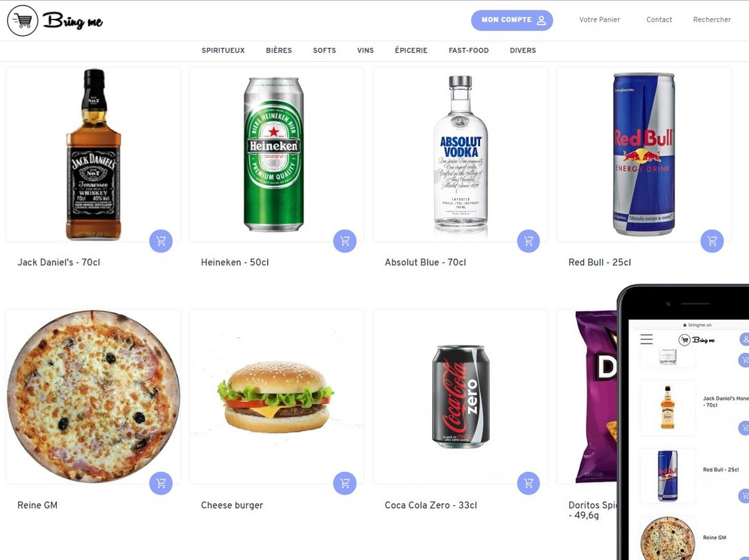Select the Softs menu item
749x560 pixels.
click(x=325, y=50)
